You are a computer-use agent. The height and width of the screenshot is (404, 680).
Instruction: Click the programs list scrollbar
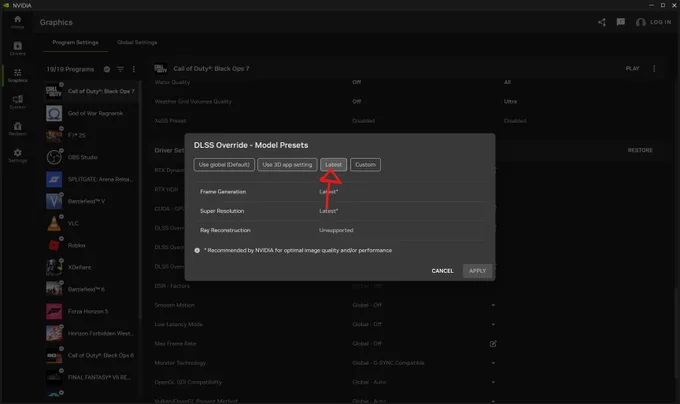click(x=140, y=199)
